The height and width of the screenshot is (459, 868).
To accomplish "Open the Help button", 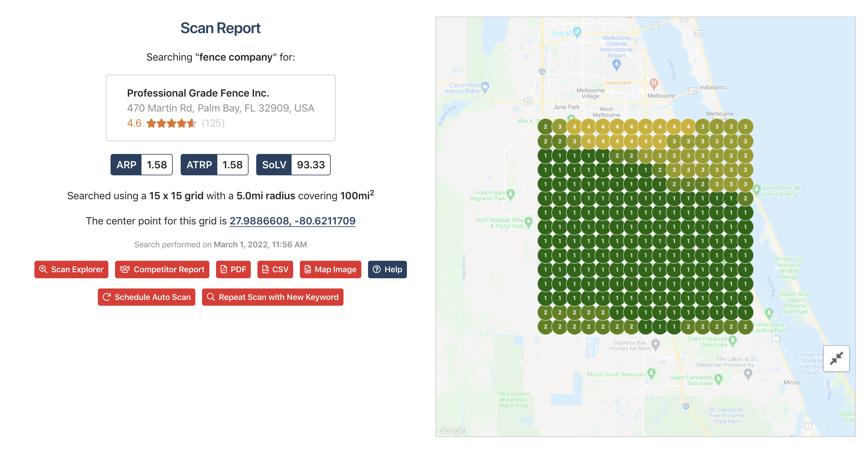I will [387, 269].
